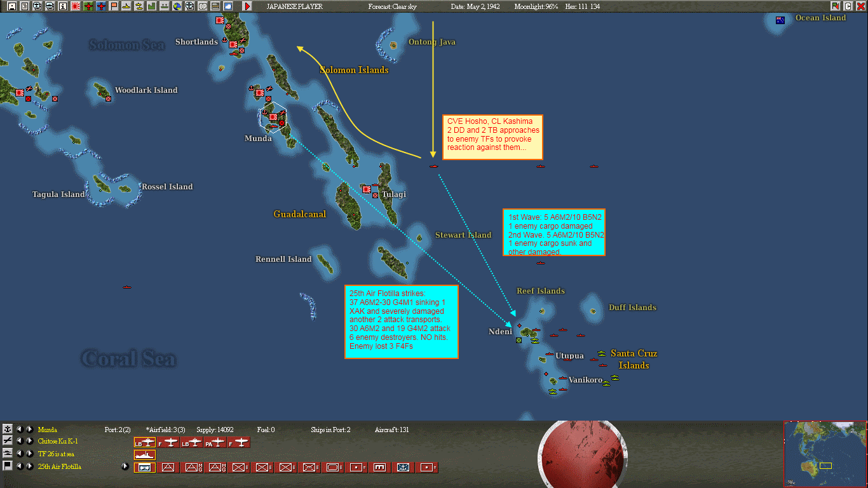Viewport: 868px width, 488px height.
Task: Click the globe toolbar icon
Action: [177, 6]
